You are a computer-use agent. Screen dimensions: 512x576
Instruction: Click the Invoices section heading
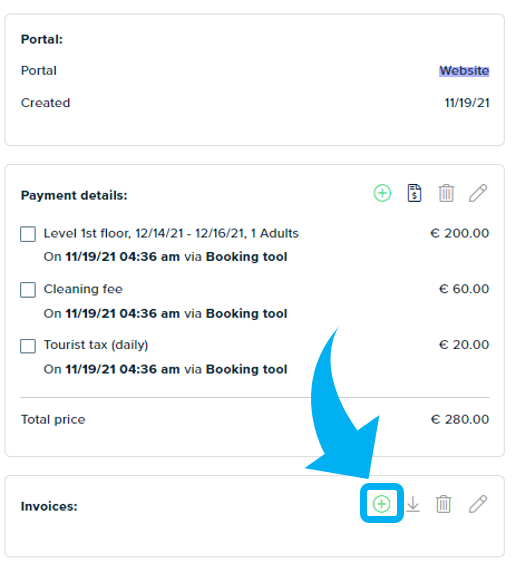49,506
